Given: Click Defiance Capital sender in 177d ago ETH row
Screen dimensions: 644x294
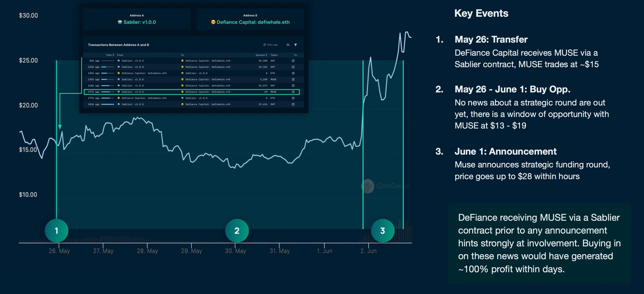Looking at the screenshot, I should pyautogui.click(x=144, y=98).
